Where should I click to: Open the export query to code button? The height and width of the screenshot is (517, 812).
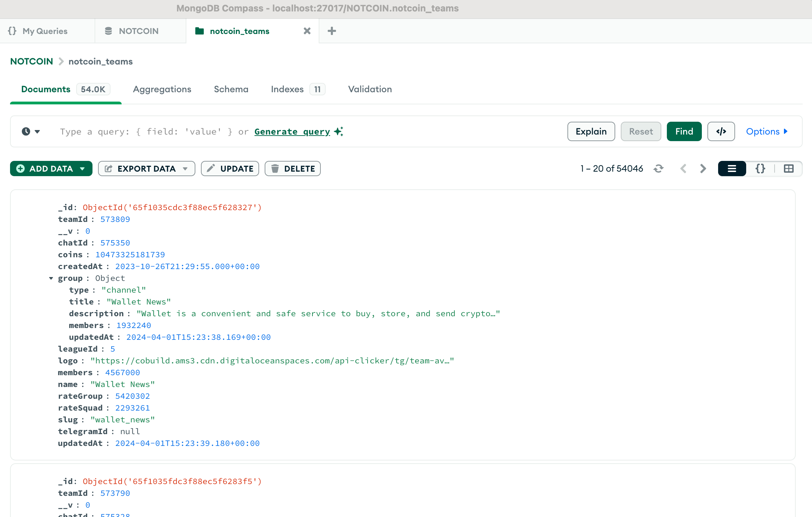721,131
